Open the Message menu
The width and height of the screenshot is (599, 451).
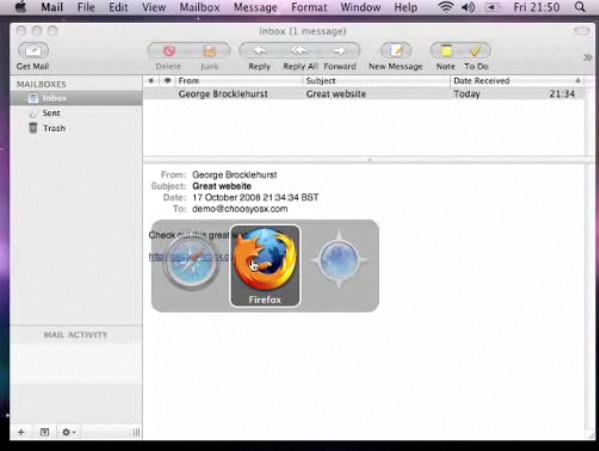(255, 7)
